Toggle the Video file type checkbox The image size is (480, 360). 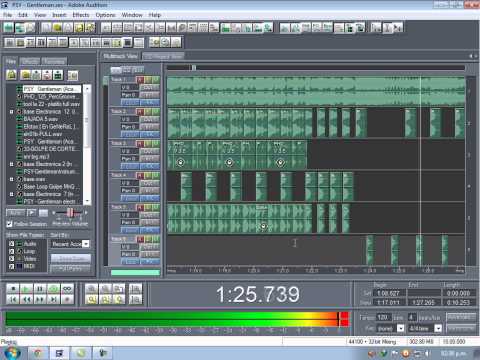pos(11,259)
